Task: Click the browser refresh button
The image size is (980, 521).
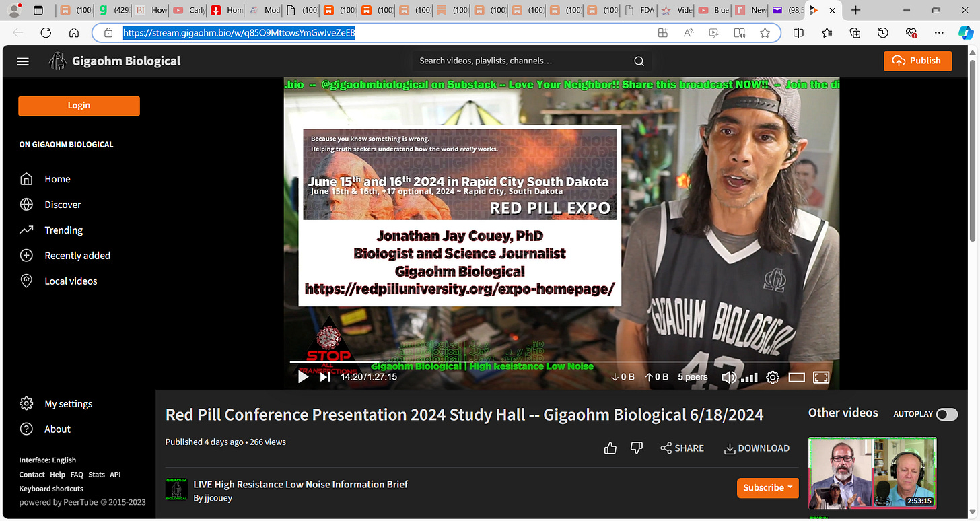Action: [46, 32]
